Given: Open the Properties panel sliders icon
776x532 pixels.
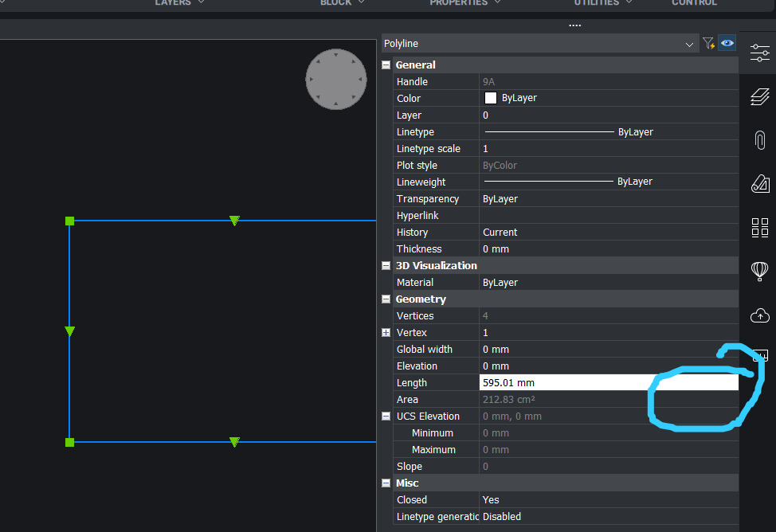Looking at the screenshot, I should pos(759,53).
